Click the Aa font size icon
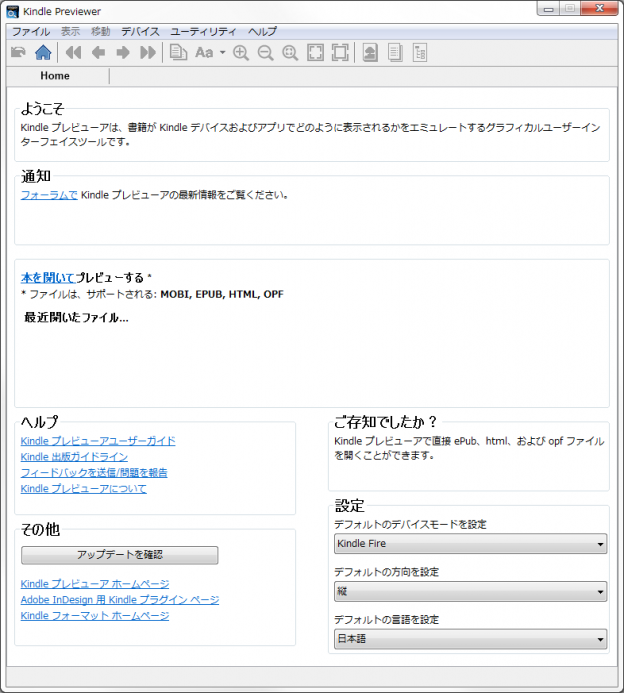The width and height of the screenshot is (624, 693). 204,53
